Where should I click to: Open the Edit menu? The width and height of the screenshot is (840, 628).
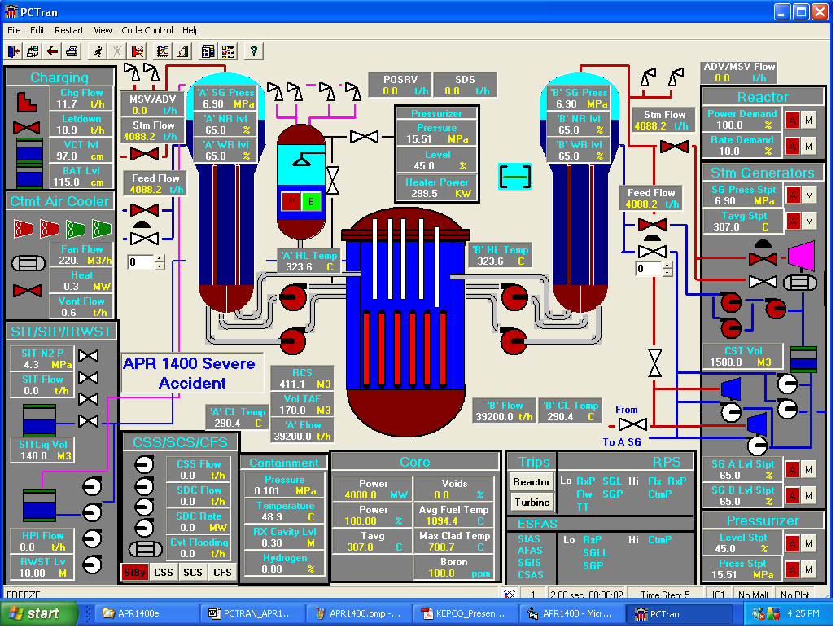click(37, 30)
